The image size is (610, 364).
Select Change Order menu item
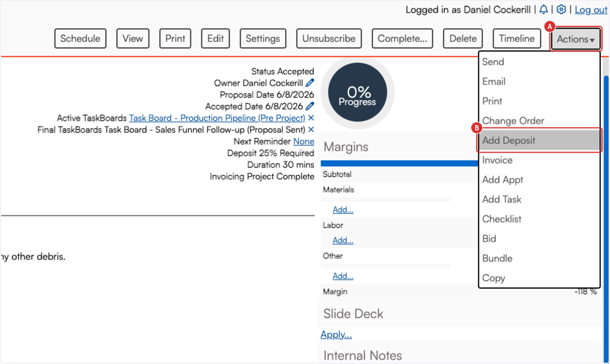click(x=539, y=121)
